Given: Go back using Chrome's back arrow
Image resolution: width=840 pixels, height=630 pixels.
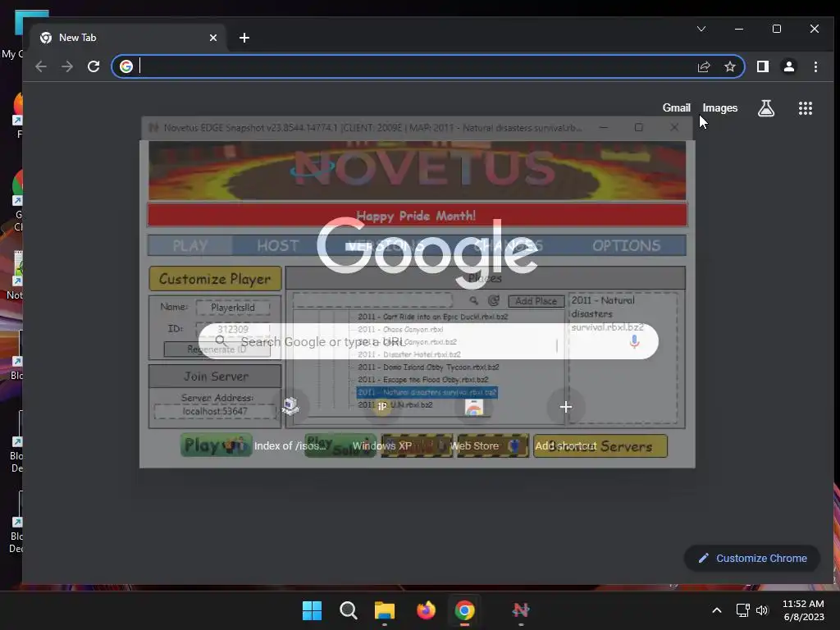Looking at the screenshot, I should click(41, 66).
